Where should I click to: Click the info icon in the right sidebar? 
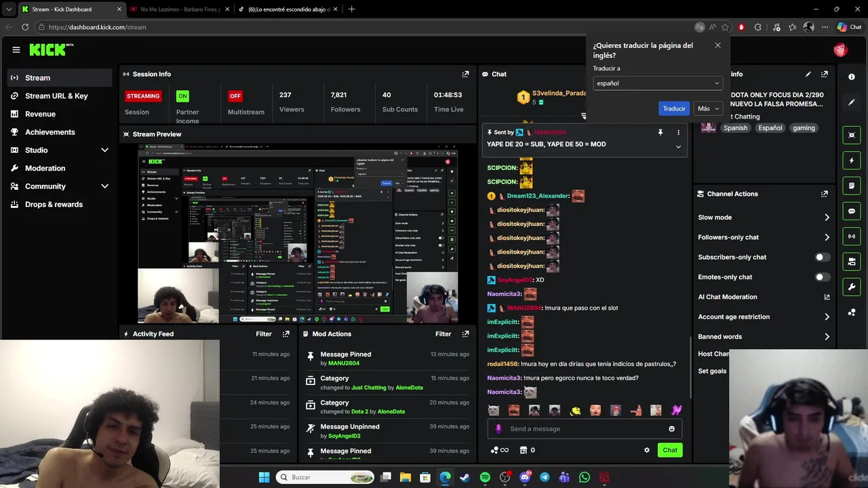pyautogui.click(x=852, y=77)
